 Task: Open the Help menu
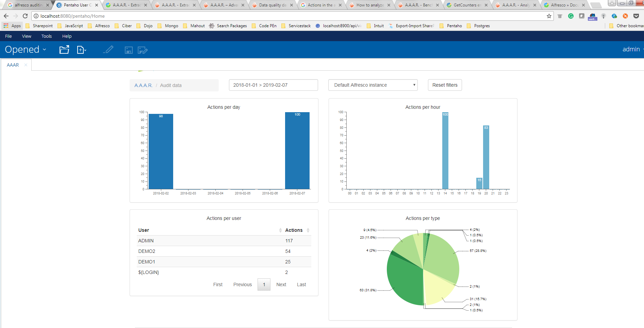[67, 36]
